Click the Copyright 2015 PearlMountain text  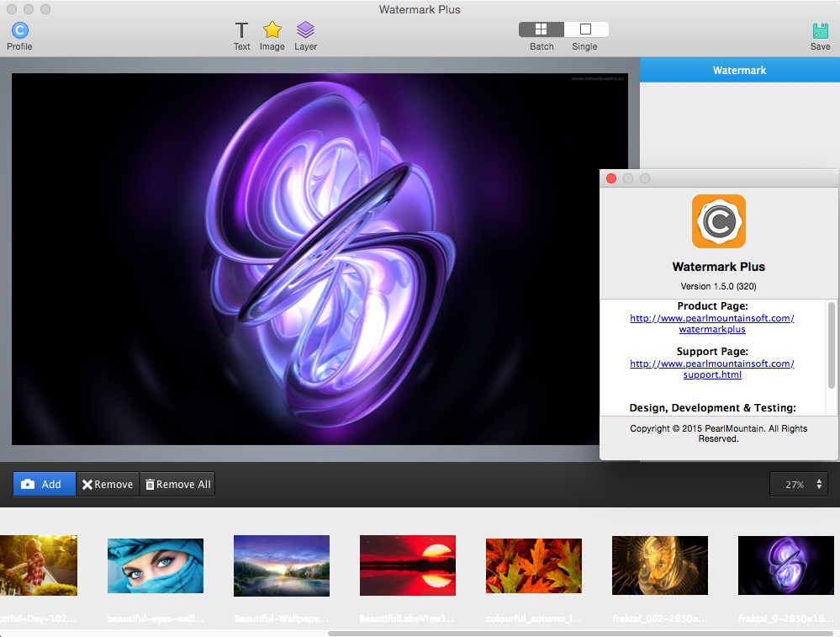[x=718, y=433]
